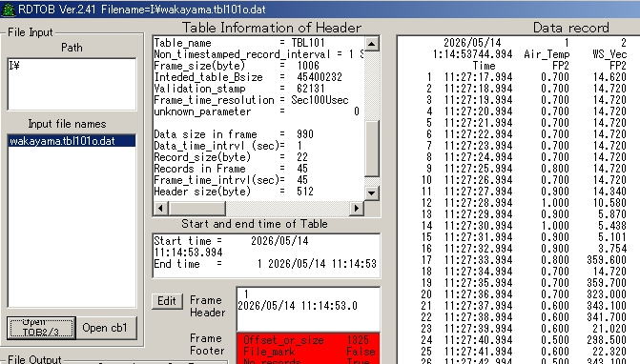Select wakayama.tbl101o.dat in Input file names
The width and height of the screenshot is (640, 364).
click(72, 141)
